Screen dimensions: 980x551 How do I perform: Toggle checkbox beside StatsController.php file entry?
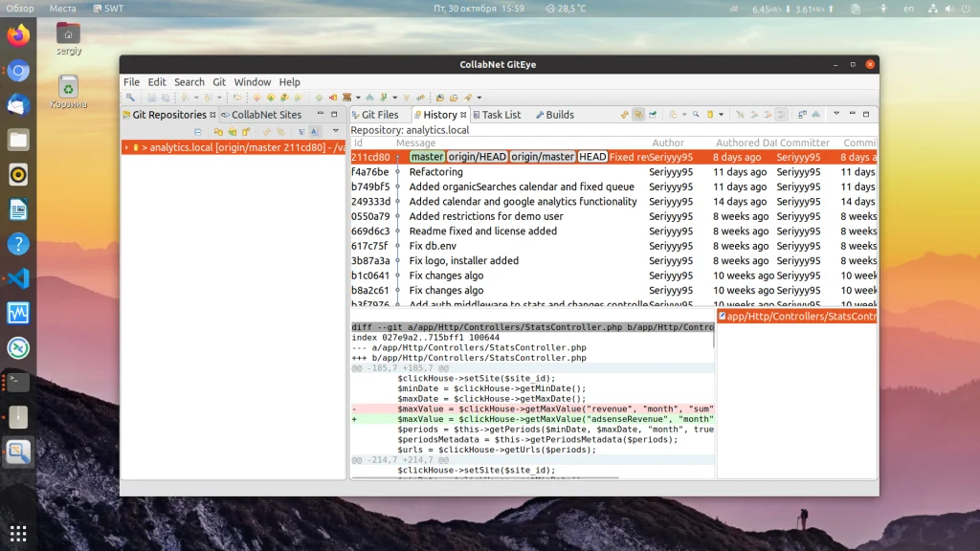pyautogui.click(x=723, y=317)
